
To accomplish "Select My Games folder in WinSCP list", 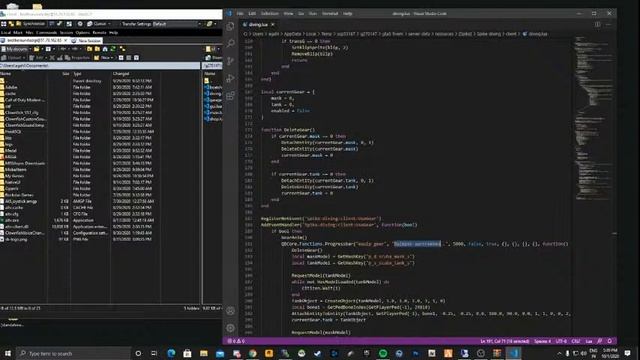I will pos(12,176).
